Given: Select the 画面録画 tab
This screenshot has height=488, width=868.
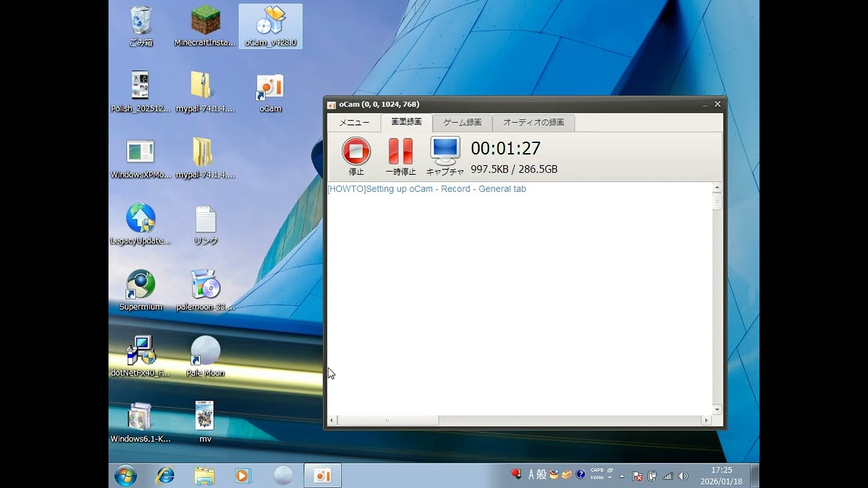Looking at the screenshot, I should click(406, 122).
